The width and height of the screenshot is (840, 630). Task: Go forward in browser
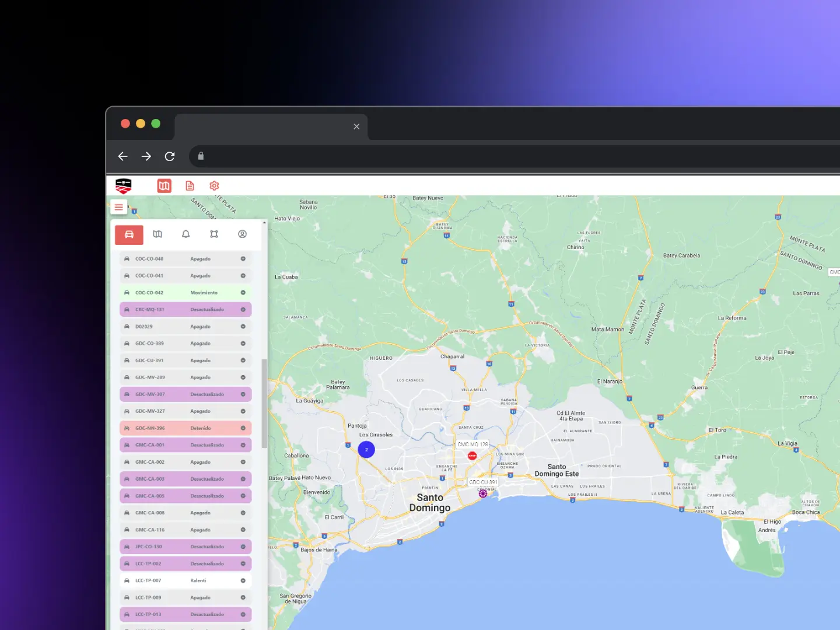146,156
